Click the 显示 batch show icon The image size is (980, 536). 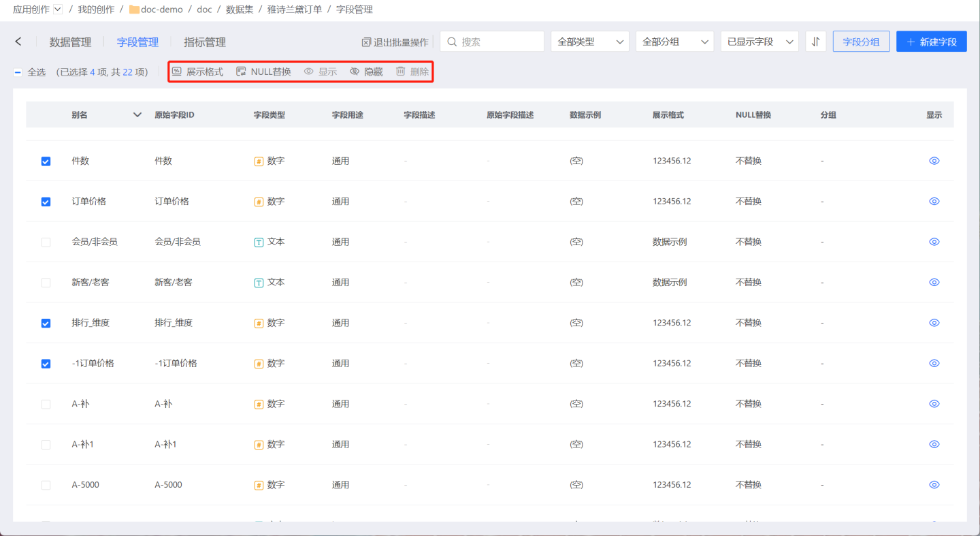pos(309,72)
